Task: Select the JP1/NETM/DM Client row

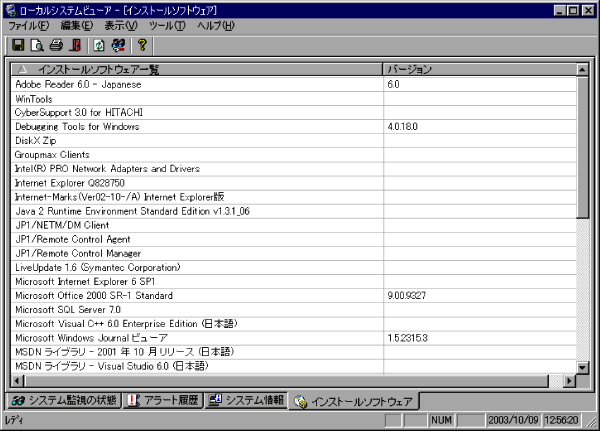Action: [x=294, y=225]
